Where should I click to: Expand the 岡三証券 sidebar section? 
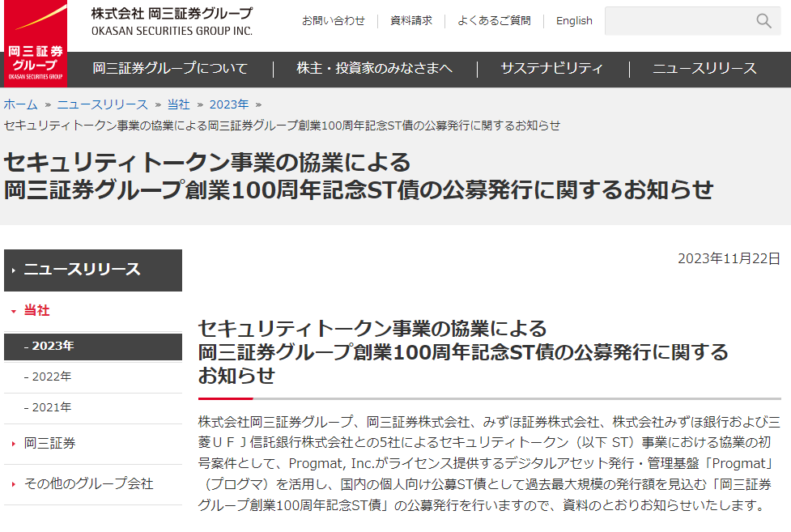pos(93,444)
